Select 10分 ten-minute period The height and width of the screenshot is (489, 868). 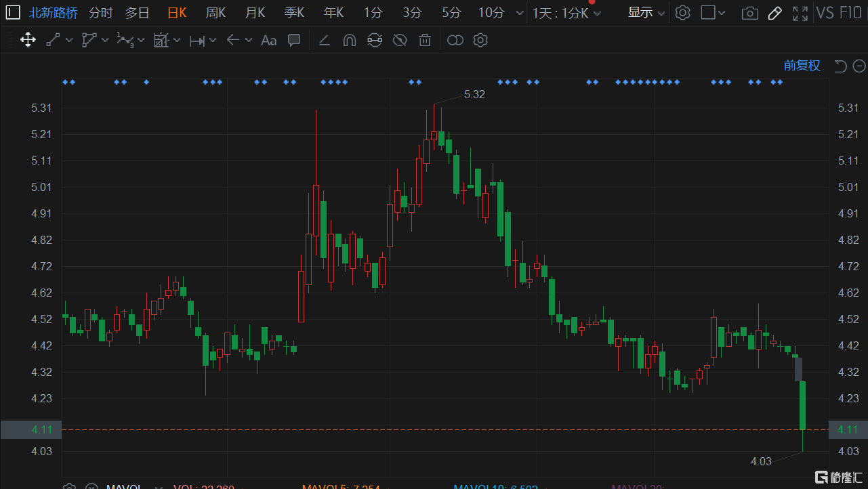(x=491, y=12)
